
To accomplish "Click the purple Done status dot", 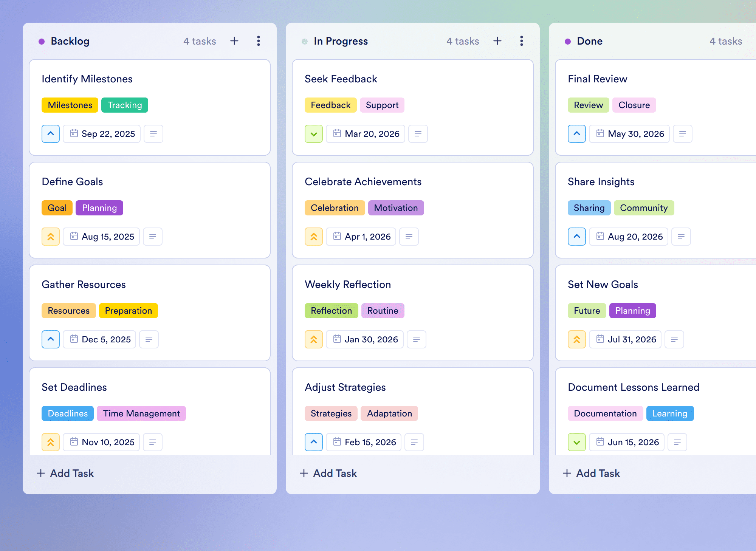I will pos(568,42).
